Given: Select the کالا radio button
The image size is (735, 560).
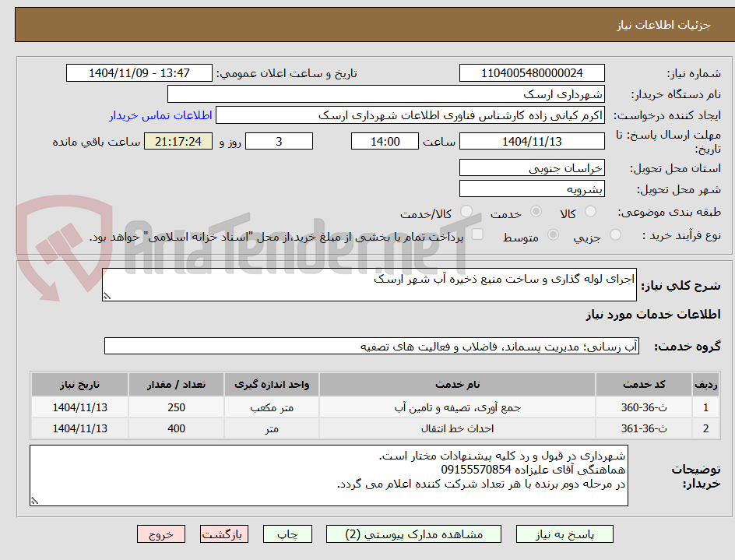Looking at the screenshot, I should [591, 212].
